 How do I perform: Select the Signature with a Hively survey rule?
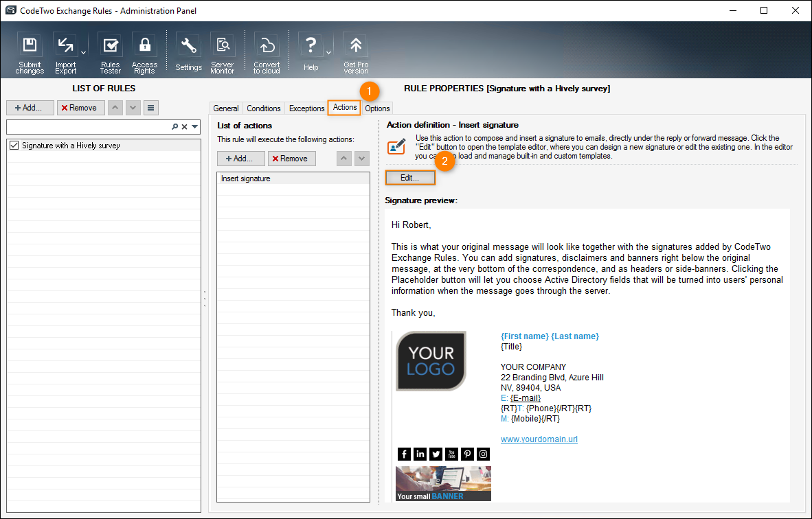click(104, 146)
